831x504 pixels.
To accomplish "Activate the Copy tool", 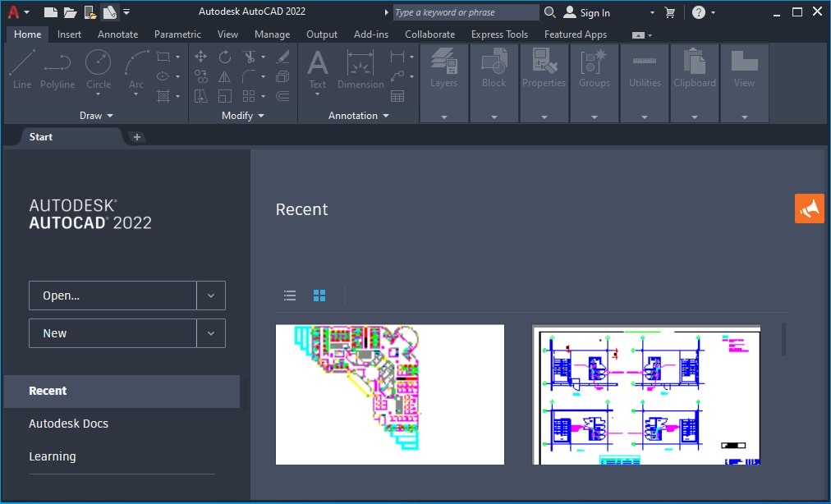I will (x=200, y=76).
